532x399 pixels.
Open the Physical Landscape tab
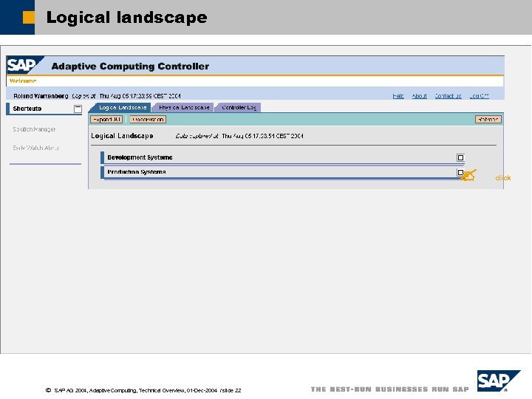pyautogui.click(x=184, y=108)
